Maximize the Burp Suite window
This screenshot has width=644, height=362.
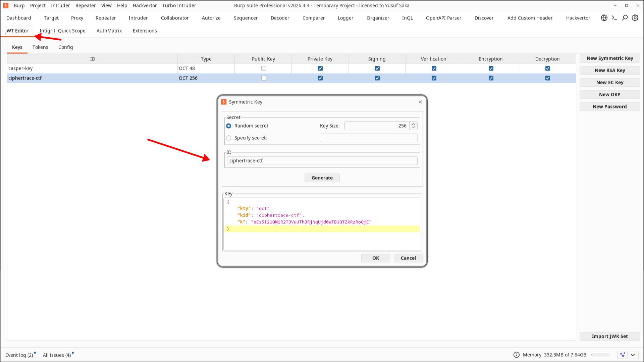(x=626, y=5)
